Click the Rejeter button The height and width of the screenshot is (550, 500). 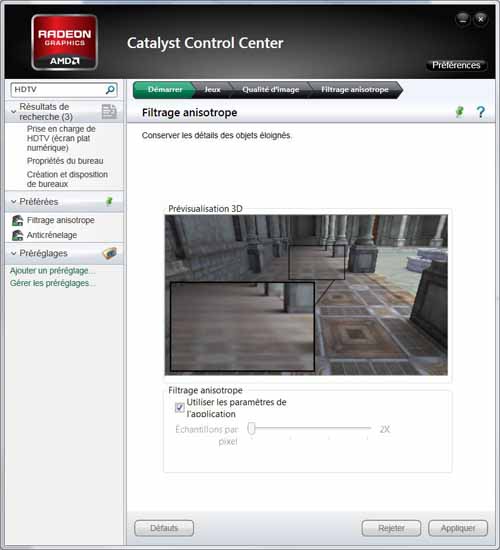point(391,528)
